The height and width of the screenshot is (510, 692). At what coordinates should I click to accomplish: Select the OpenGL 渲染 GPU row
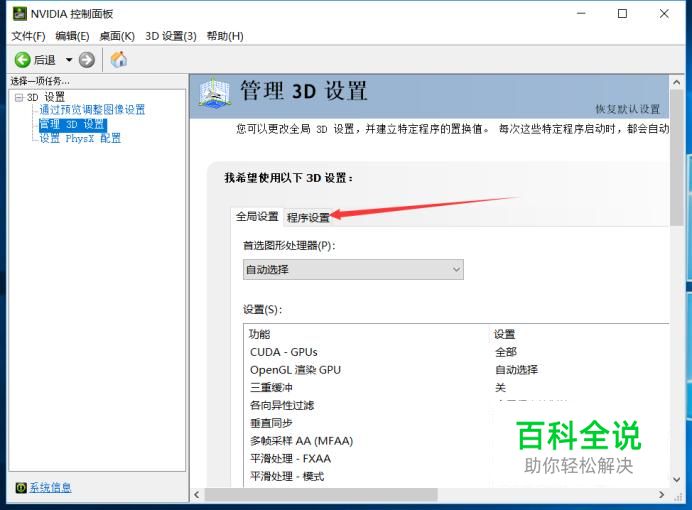[x=457, y=370]
